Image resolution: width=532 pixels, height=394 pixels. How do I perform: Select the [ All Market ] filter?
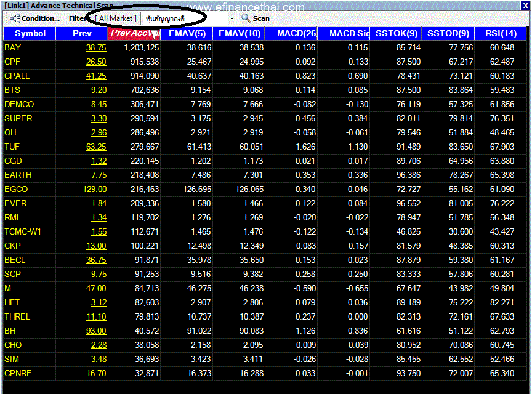(x=116, y=18)
